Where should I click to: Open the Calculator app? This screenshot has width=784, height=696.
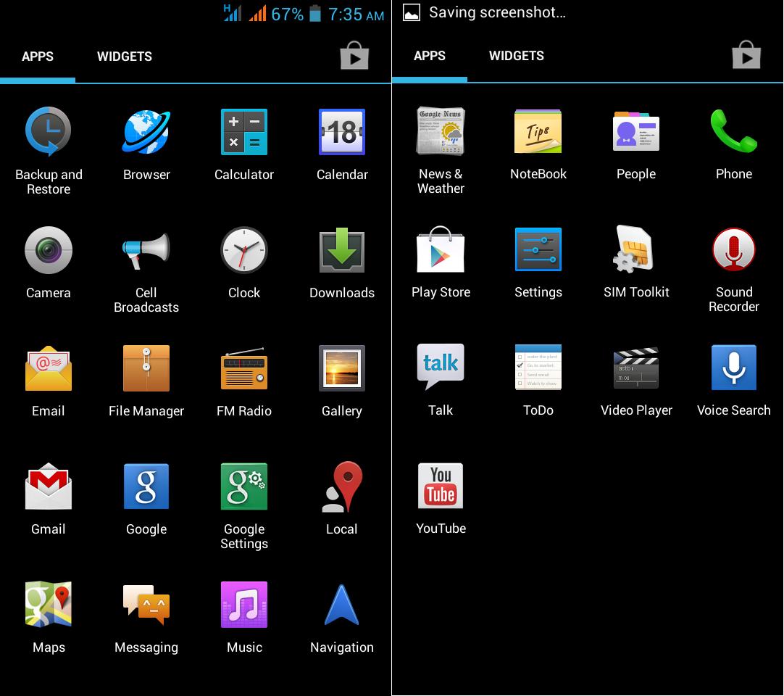(244, 132)
